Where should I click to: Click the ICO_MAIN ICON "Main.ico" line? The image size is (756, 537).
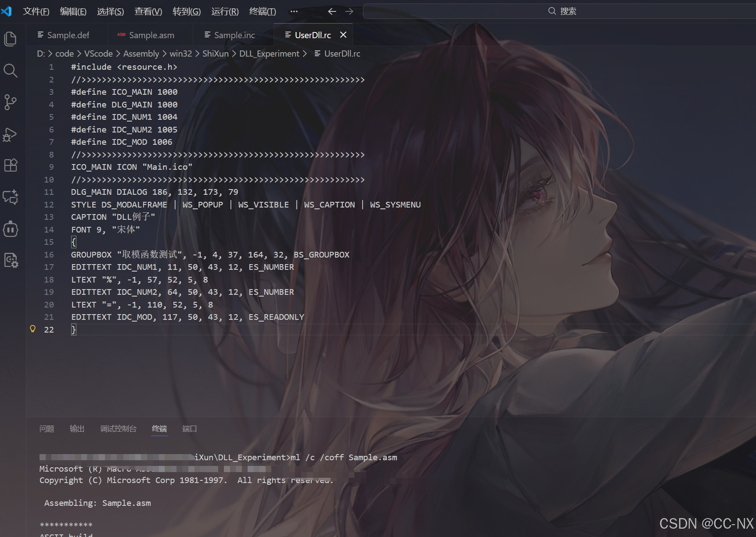click(132, 167)
